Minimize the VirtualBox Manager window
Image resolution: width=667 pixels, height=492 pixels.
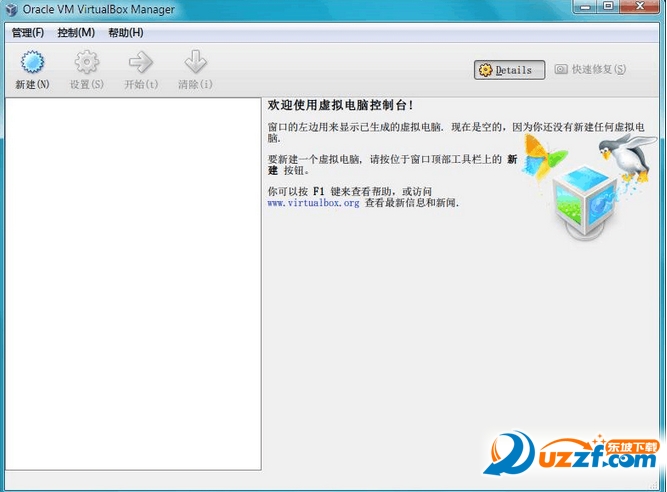pos(585,6)
